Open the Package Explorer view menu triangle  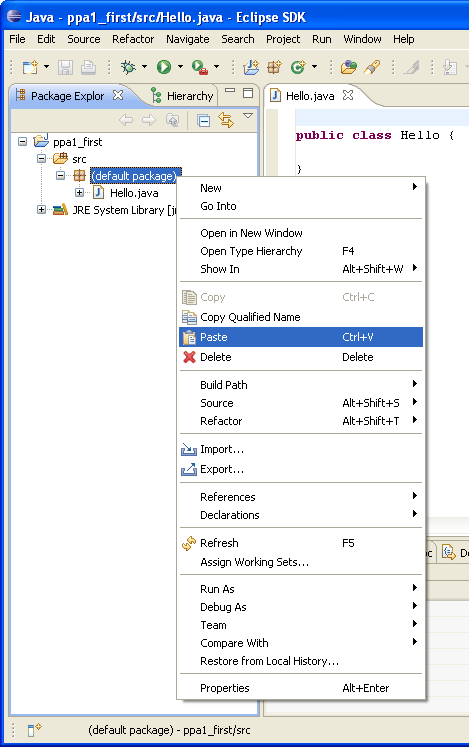click(x=248, y=116)
